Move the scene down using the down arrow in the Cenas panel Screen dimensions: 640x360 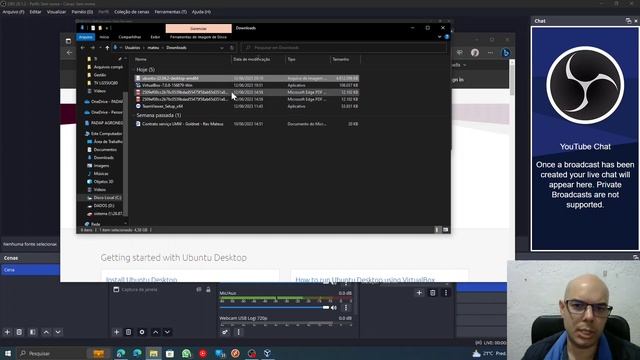point(58,332)
